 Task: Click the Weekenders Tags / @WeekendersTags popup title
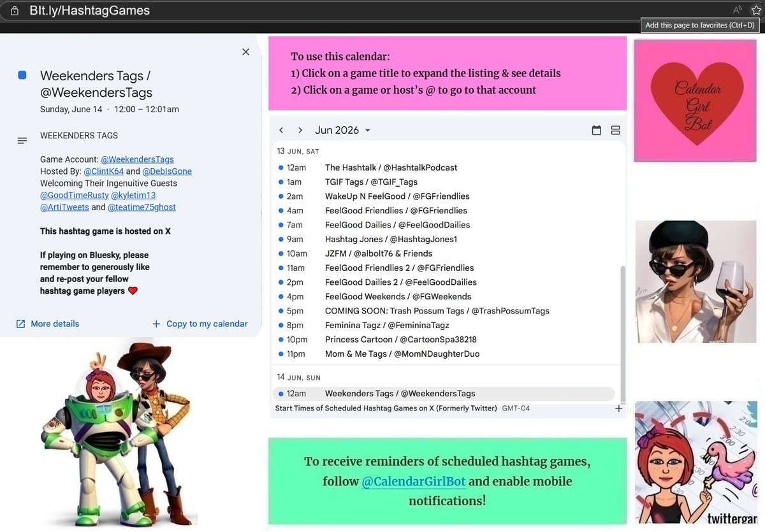point(96,84)
